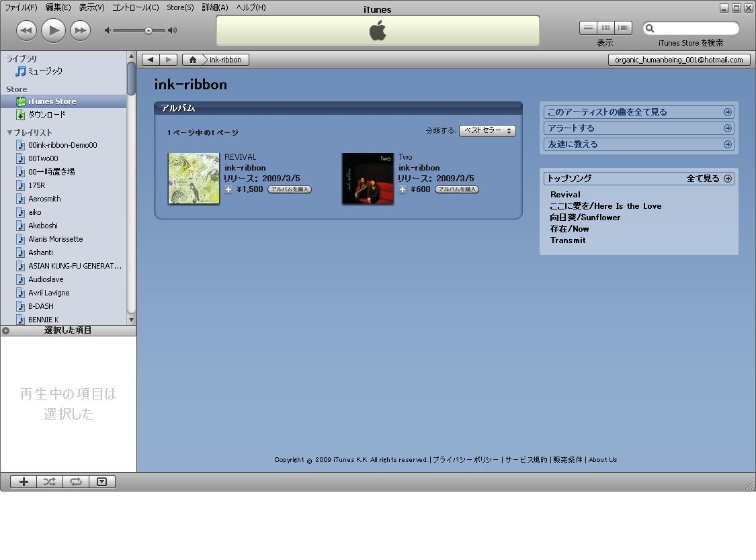The image size is (756, 560).
Task: Open the 表示(V) menu
Action: click(x=91, y=7)
